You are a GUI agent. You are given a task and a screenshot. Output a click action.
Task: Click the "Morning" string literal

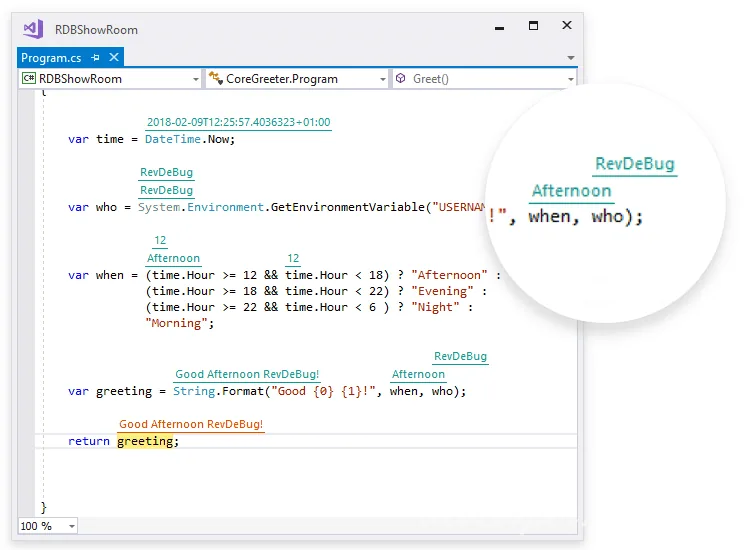(x=176, y=323)
